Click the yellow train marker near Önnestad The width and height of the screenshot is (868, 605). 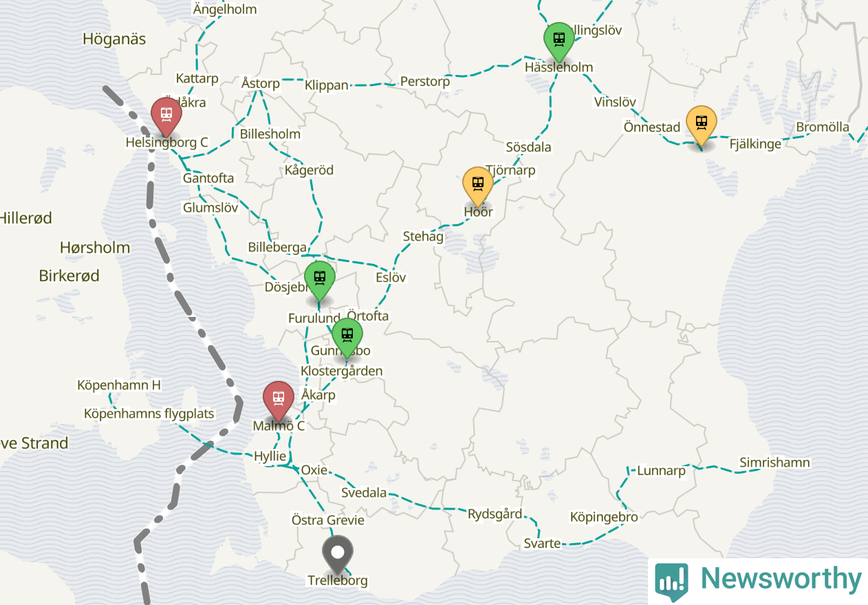701,124
